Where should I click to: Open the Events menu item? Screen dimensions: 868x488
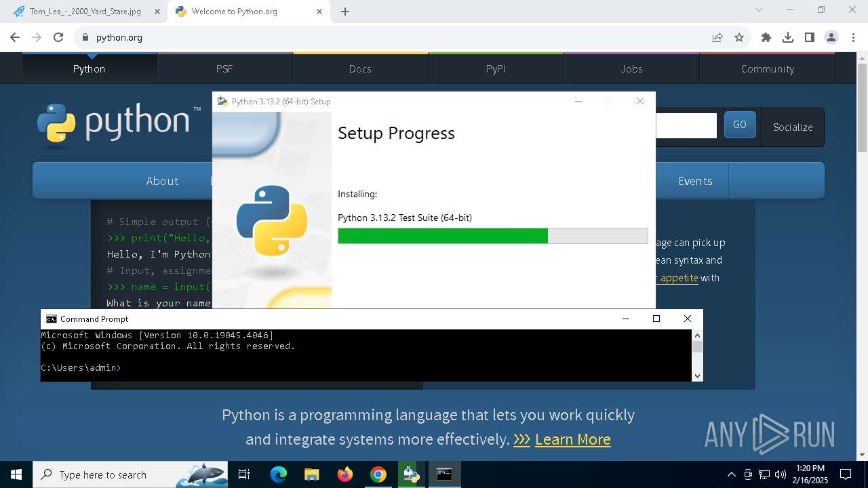pyautogui.click(x=695, y=181)
